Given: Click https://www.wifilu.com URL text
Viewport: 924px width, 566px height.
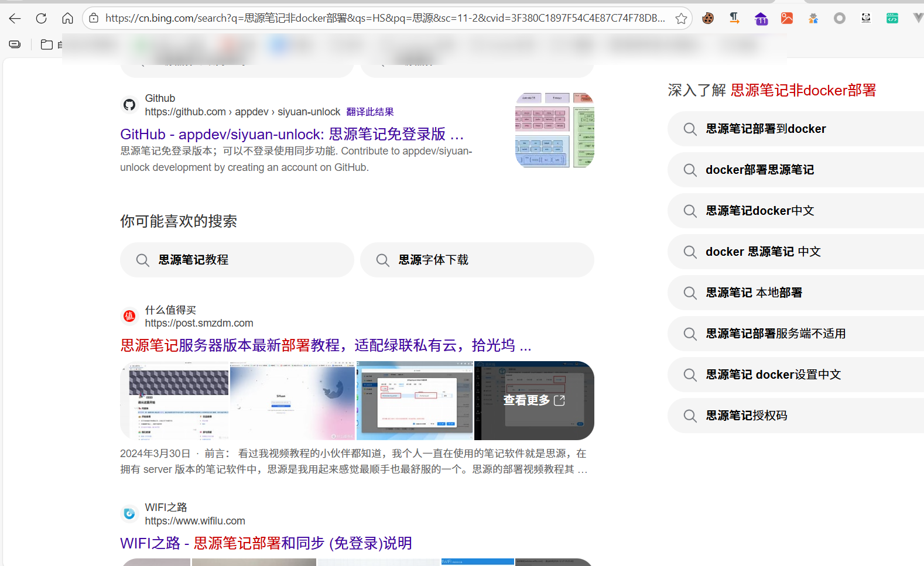Looking at the screenshot, I should tap(195, 521).
